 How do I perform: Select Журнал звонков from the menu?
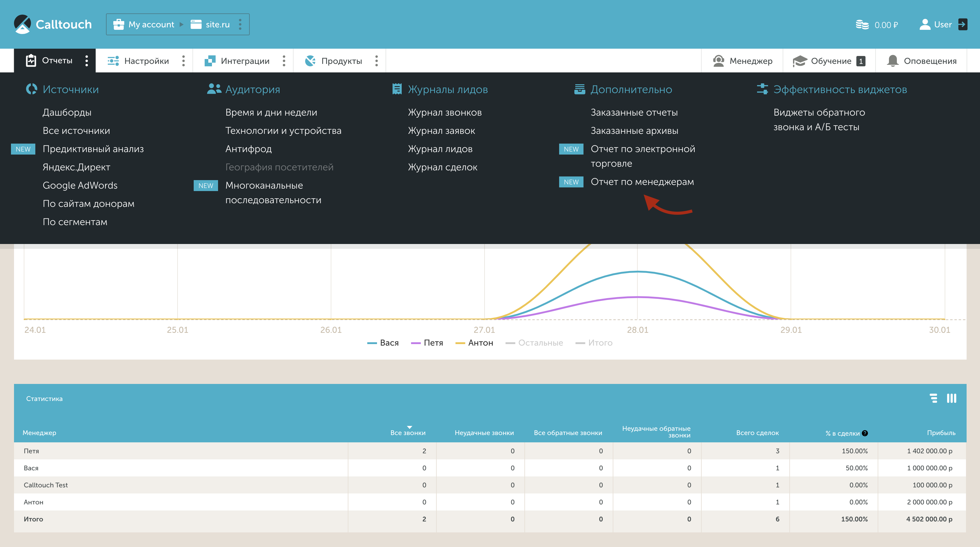445,113
